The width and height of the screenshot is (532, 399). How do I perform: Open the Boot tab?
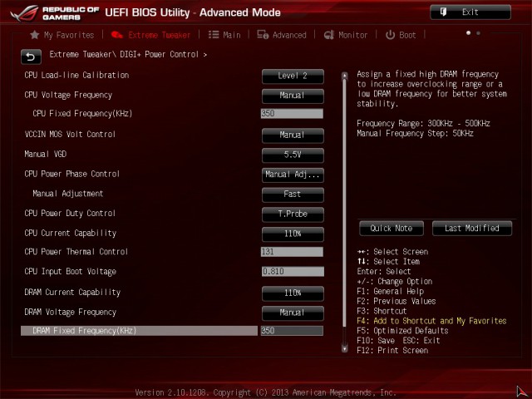tap(401, 35)
